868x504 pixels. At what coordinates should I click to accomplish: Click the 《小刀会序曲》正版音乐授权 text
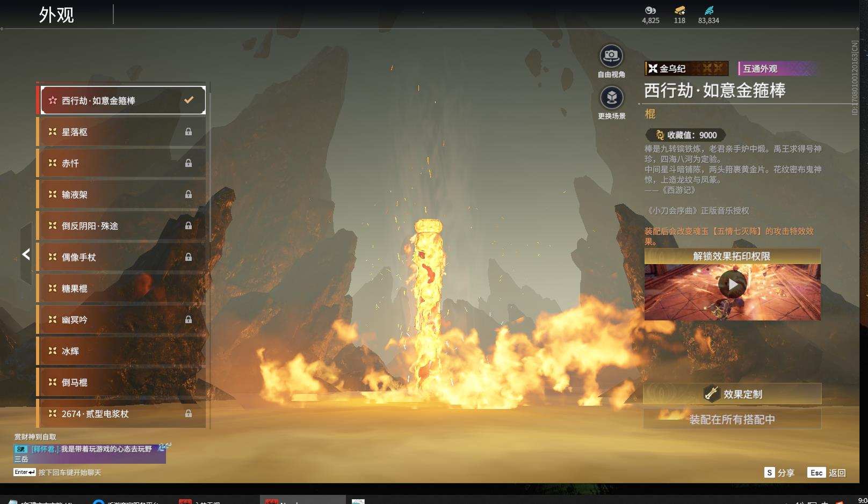click(697, 210)
